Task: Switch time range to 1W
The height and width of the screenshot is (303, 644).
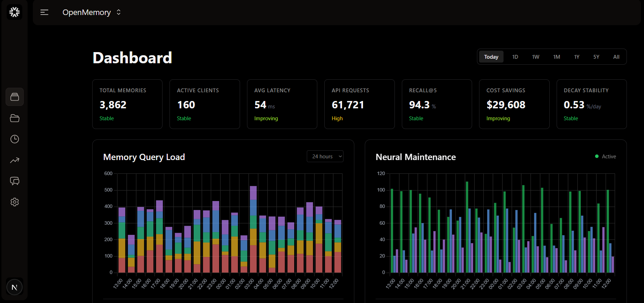Action: click(536, 57)
